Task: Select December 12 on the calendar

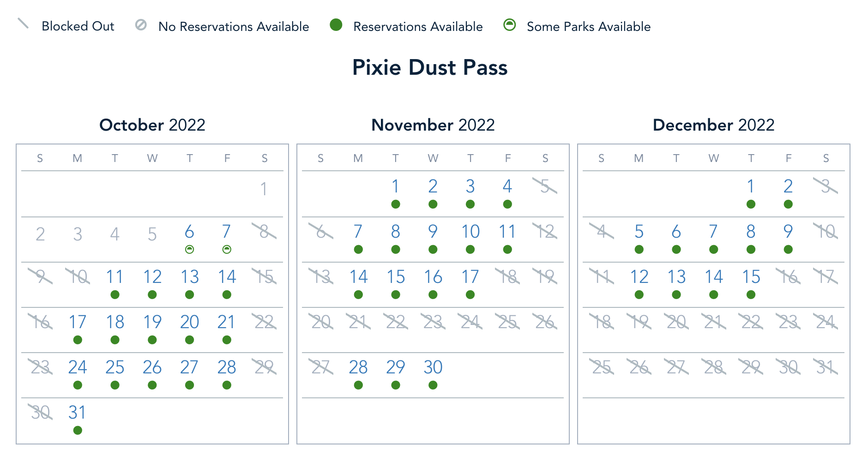Action: pyautogui.click(x=639, y=277)
